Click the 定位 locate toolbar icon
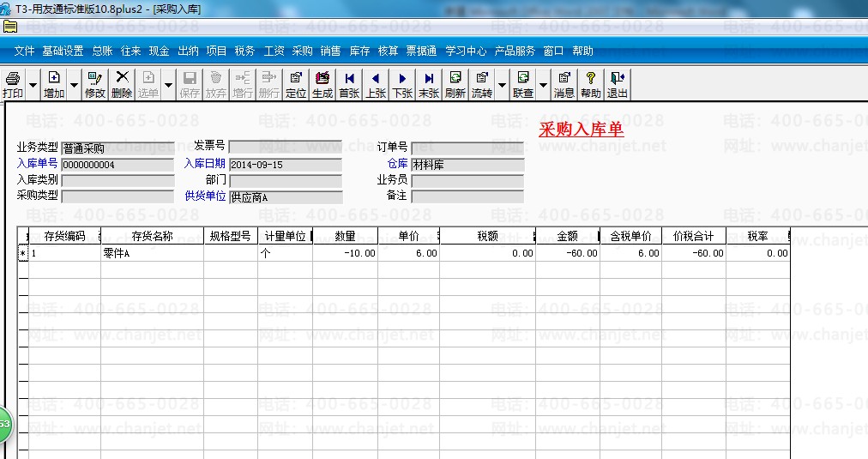Viewport: 868px width, 459px height. [x=296, y=85]
